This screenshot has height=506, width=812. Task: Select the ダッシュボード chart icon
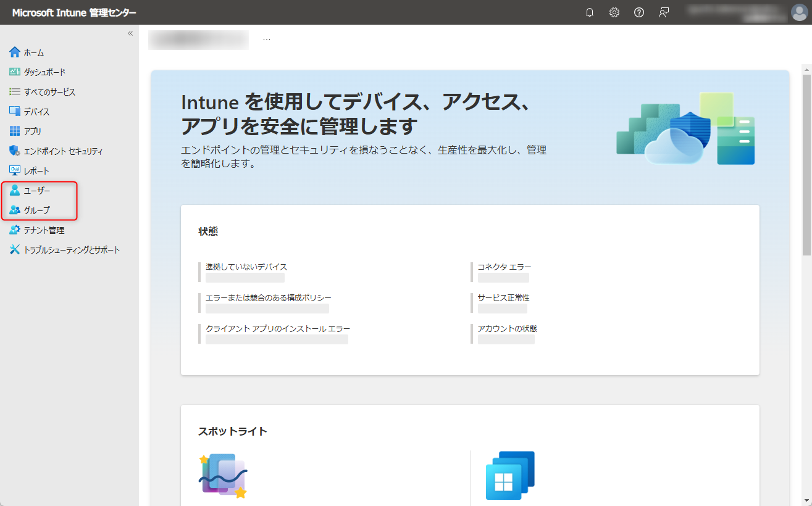click(x=15, y=72)
